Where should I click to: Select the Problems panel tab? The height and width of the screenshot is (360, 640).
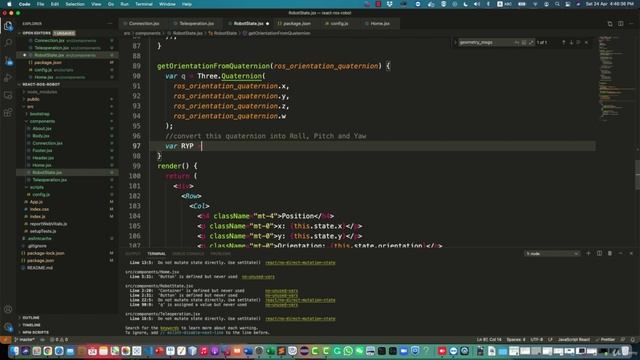[x=220, y=253]
